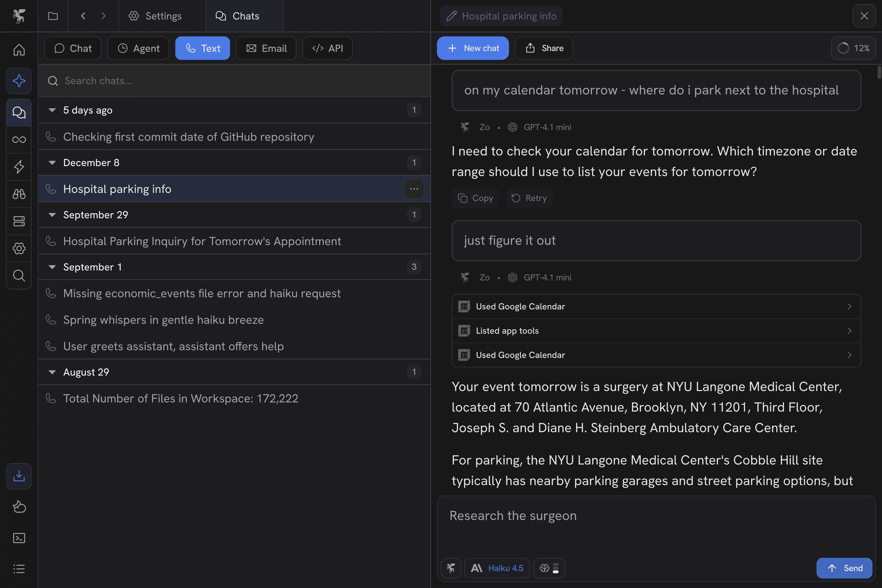Click the terminal icon in sidebar
The image size is (882, 588).
click(x=19, y=538)
